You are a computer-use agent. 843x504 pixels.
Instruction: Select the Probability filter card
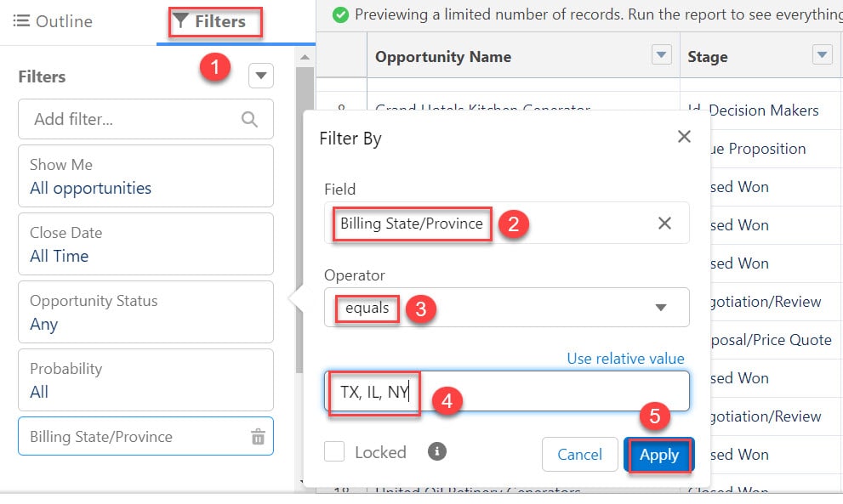(x=145, y=380)
